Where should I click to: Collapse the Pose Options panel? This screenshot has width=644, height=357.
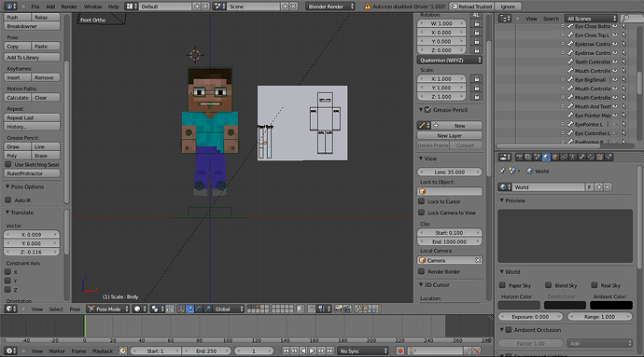coord(7,186)
